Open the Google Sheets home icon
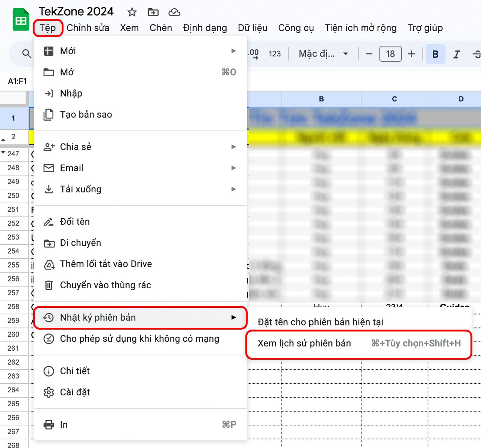481x448 pixels. [x=21, y=20]
